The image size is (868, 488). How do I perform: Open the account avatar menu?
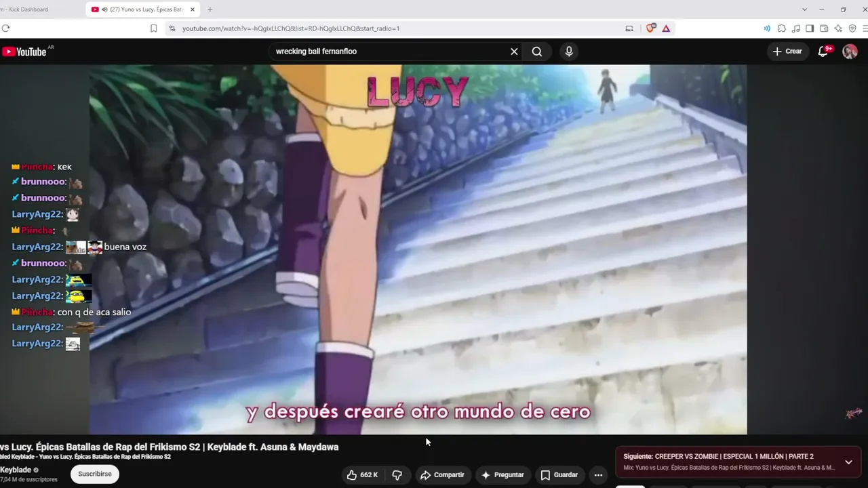(x=850, y=52)
